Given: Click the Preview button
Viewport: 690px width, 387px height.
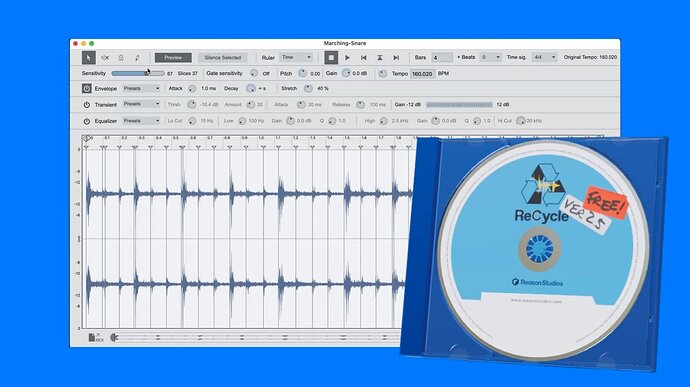Looking at the screenshot, I should click(x=173, y=58).
